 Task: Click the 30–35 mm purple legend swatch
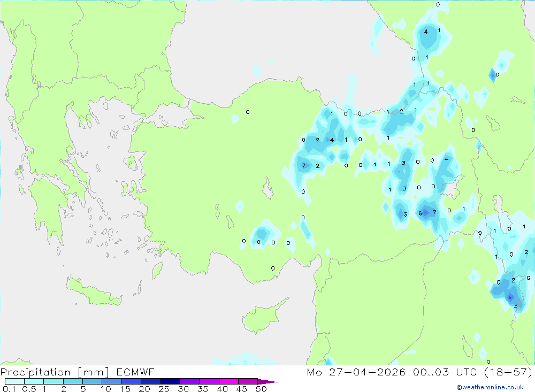190,381
